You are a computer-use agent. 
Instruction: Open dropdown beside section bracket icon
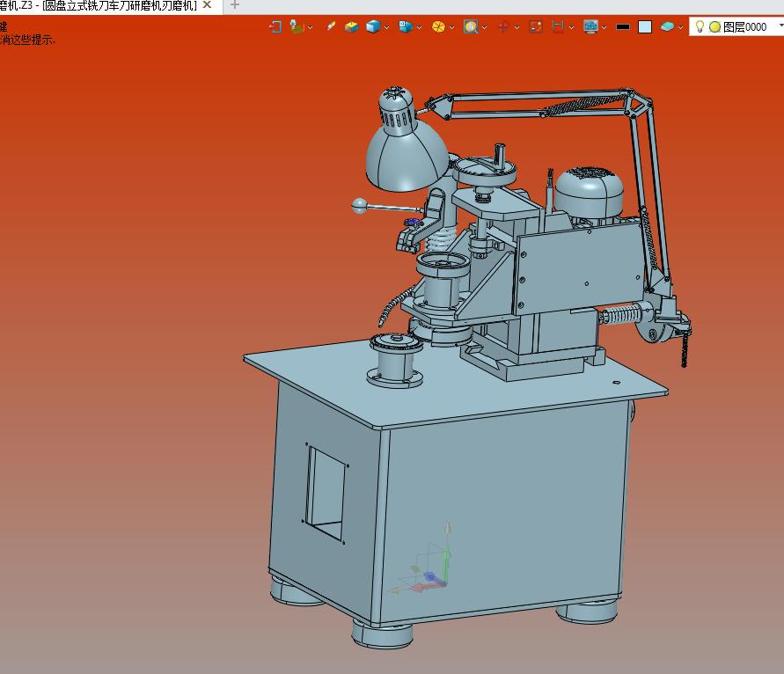[x=571, y=27]
